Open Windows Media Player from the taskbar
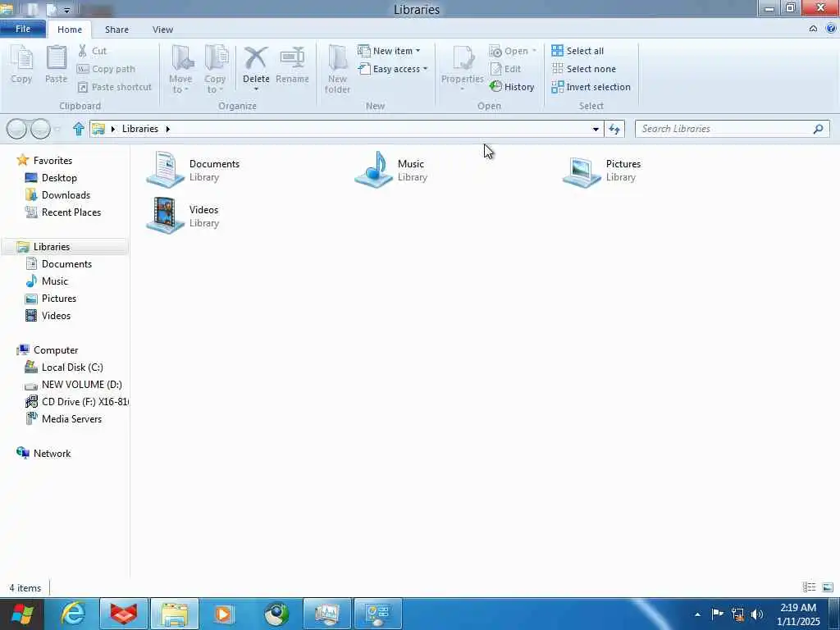 click(223, 614)
